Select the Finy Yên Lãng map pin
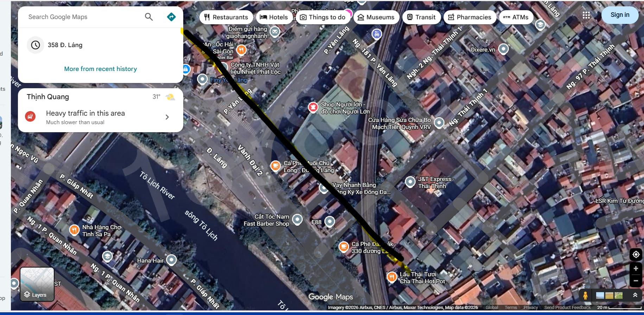 (202, 79)
